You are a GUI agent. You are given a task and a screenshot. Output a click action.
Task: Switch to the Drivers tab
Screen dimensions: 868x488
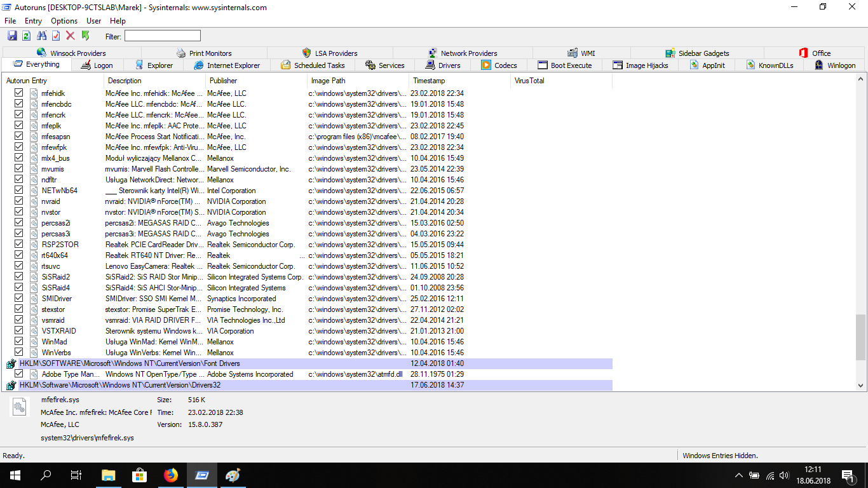click(443, 65)
